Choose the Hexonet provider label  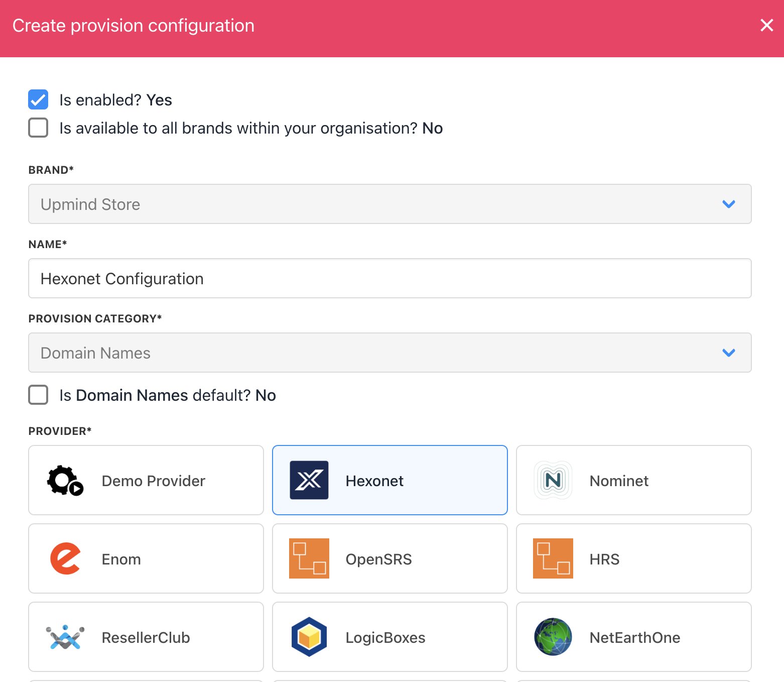(x=374, y=481)
